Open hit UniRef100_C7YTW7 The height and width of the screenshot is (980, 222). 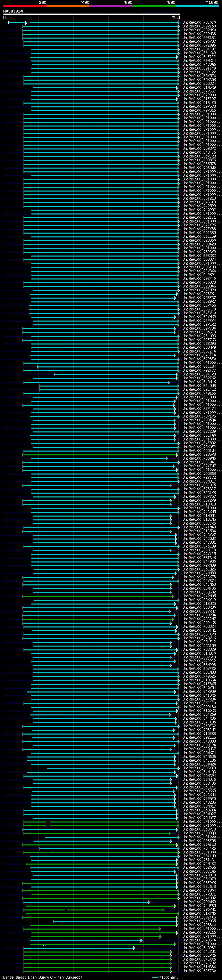point(199,466)
